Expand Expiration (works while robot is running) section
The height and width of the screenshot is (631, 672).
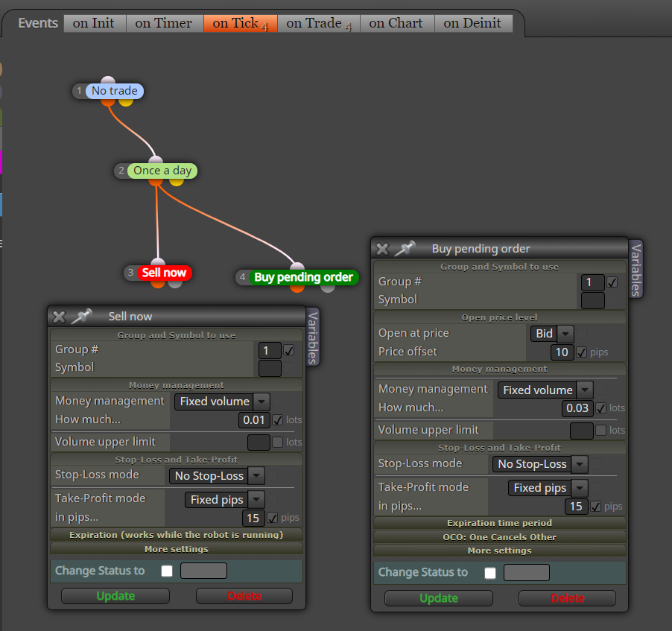pos(177,535)
